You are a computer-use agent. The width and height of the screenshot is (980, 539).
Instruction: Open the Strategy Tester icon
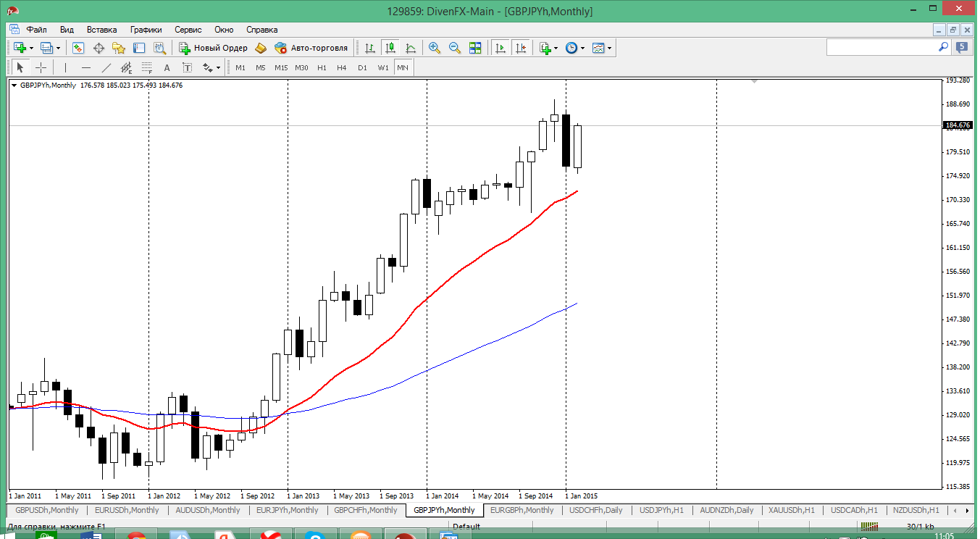159,48
